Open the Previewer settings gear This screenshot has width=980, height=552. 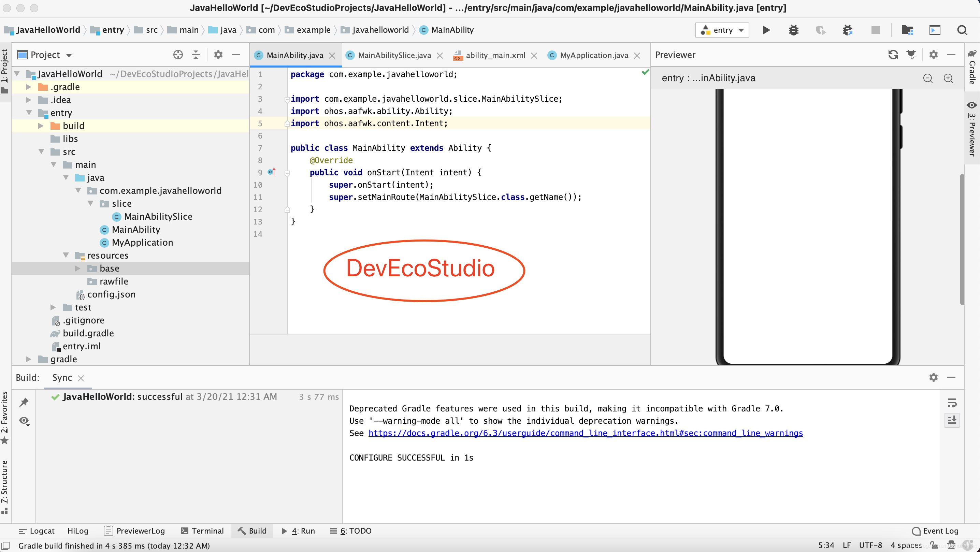point(933,55)
